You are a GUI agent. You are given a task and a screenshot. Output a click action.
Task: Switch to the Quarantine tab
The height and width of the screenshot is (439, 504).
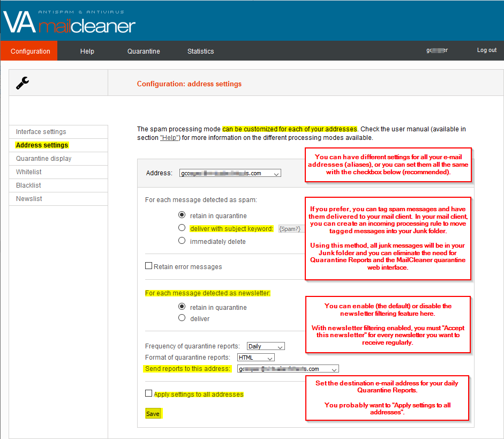click(144, 51)
